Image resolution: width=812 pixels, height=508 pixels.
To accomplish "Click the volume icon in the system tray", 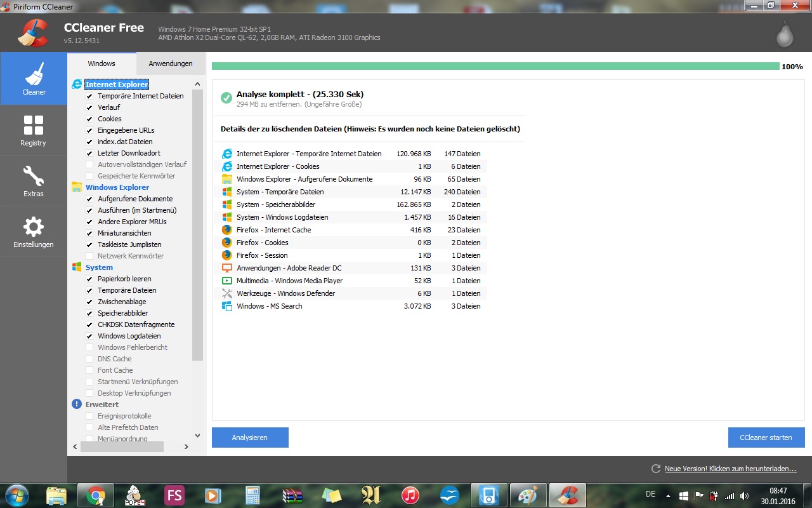I will coord(744,495).
